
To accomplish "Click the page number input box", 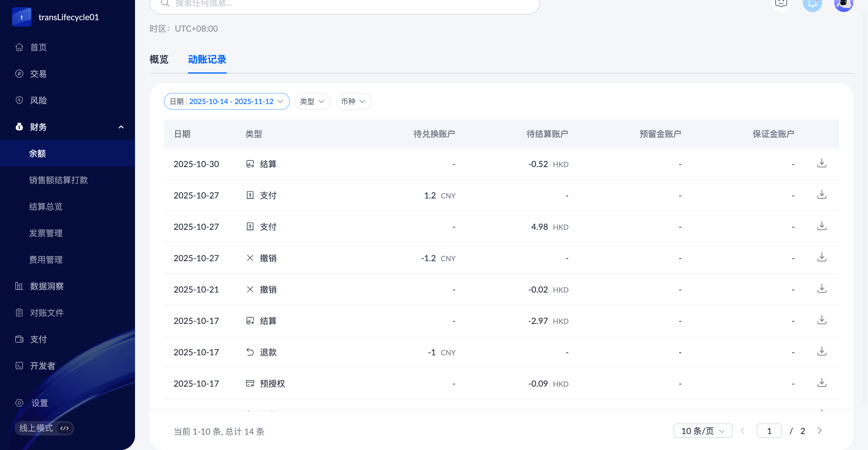I will (769, 431).
